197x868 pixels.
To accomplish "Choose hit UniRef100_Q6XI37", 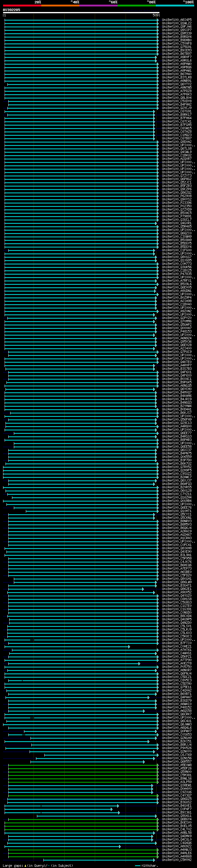I will [x=177, y=450].
